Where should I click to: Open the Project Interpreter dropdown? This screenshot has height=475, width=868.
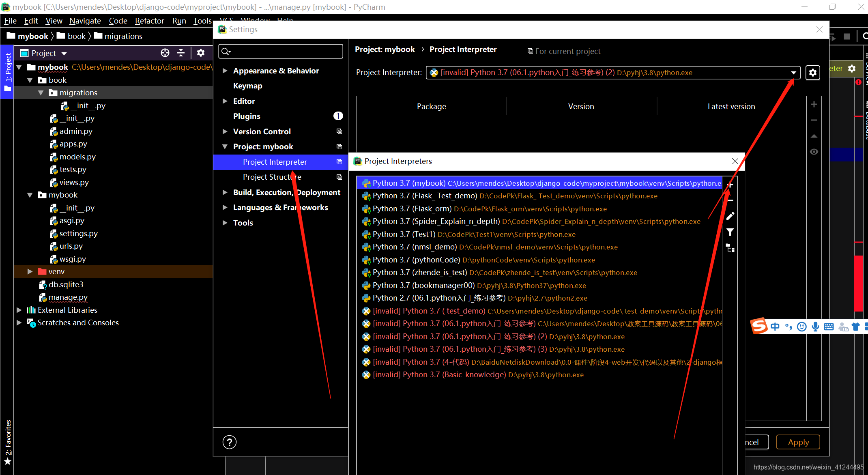coord(793,73)
